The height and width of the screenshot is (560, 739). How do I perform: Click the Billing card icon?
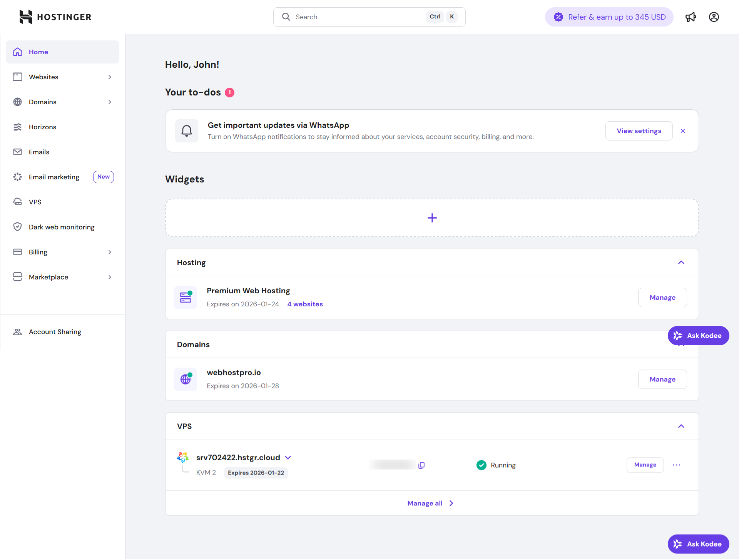pyautogui.click(x=18, y=252)
